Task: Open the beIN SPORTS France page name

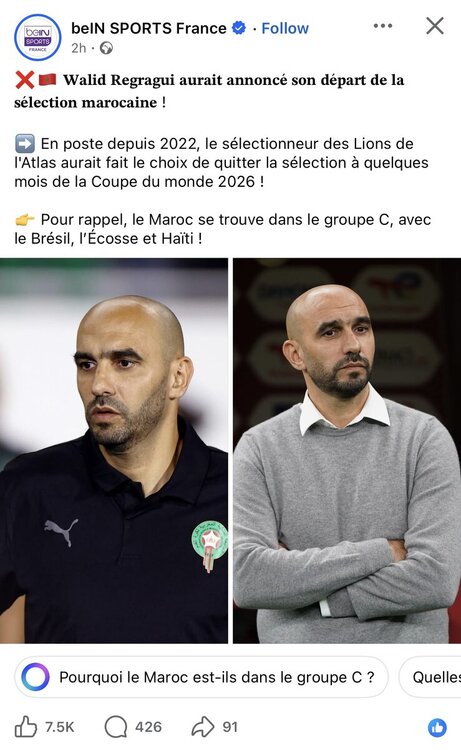Action: click(x=149, y=28)
